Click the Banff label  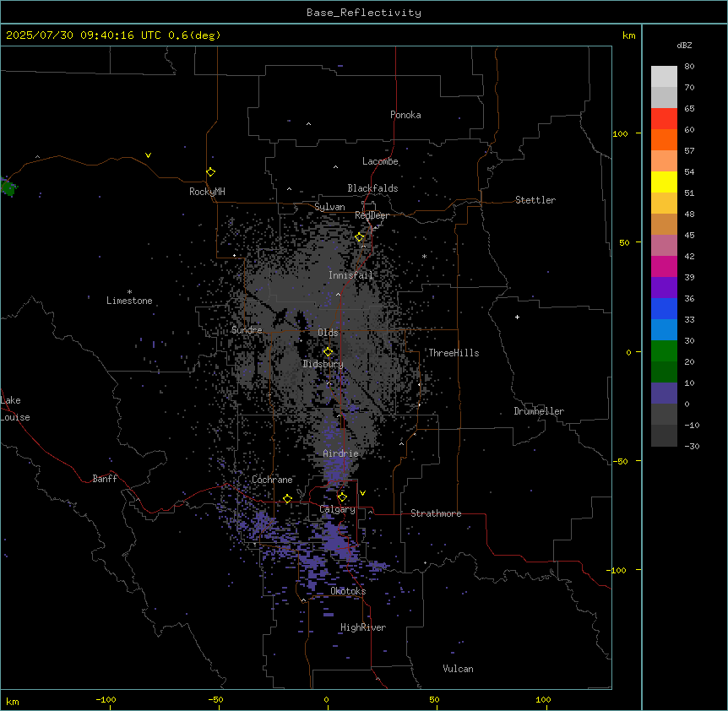click(105, 479)
